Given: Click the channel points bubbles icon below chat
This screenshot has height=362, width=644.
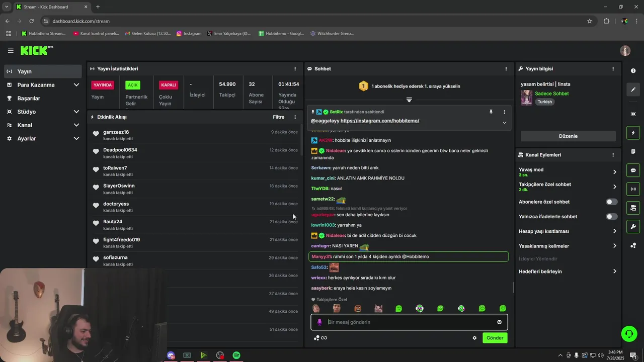Looking at the screenshot, I should click(316, 338).
